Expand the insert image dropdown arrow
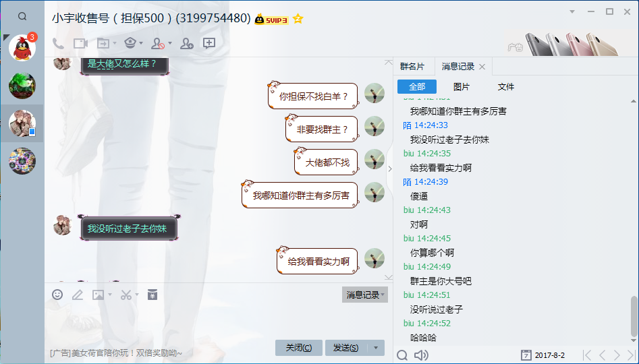The width and height of the screenshot is (639, 364). tap(110, 295)
